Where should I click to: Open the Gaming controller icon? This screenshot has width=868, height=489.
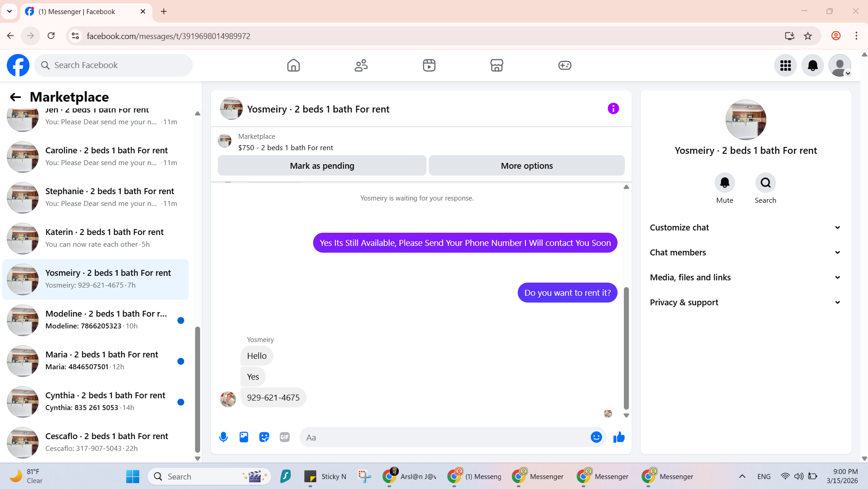point(565,65)
